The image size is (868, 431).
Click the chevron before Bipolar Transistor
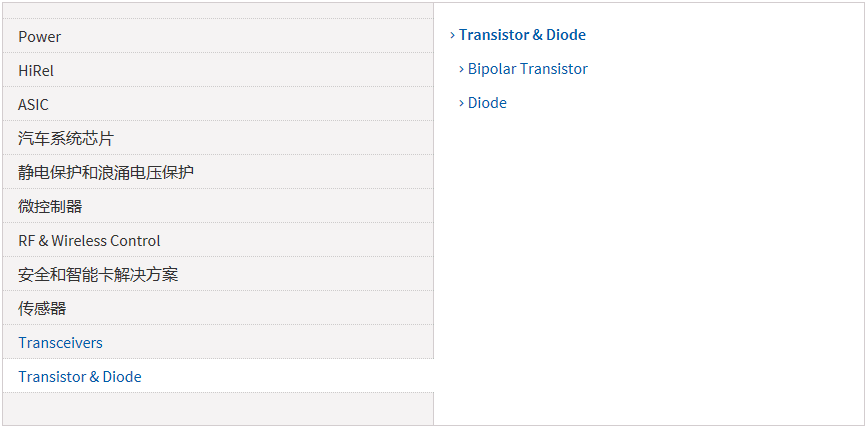coord(461,69)
